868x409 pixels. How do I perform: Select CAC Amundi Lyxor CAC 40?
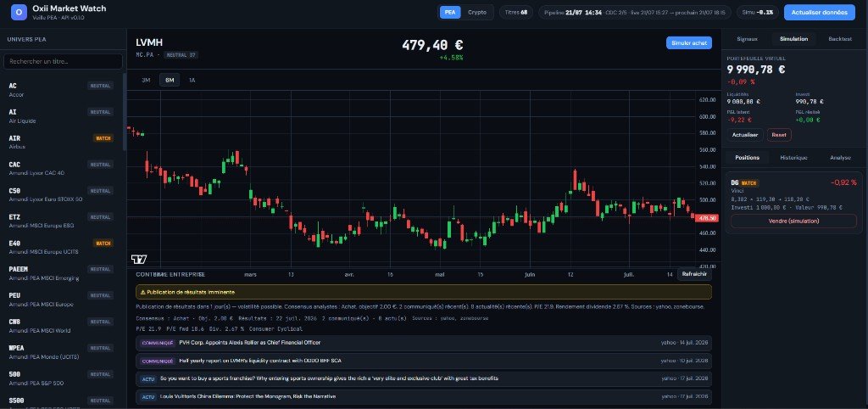click(61, 169)
